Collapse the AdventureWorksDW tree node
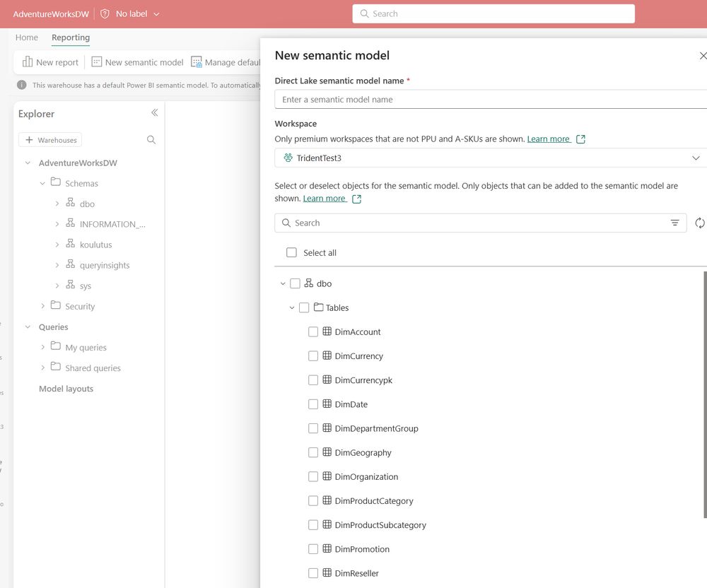This screenshot has width=707, height=588. tap(28, 163)
